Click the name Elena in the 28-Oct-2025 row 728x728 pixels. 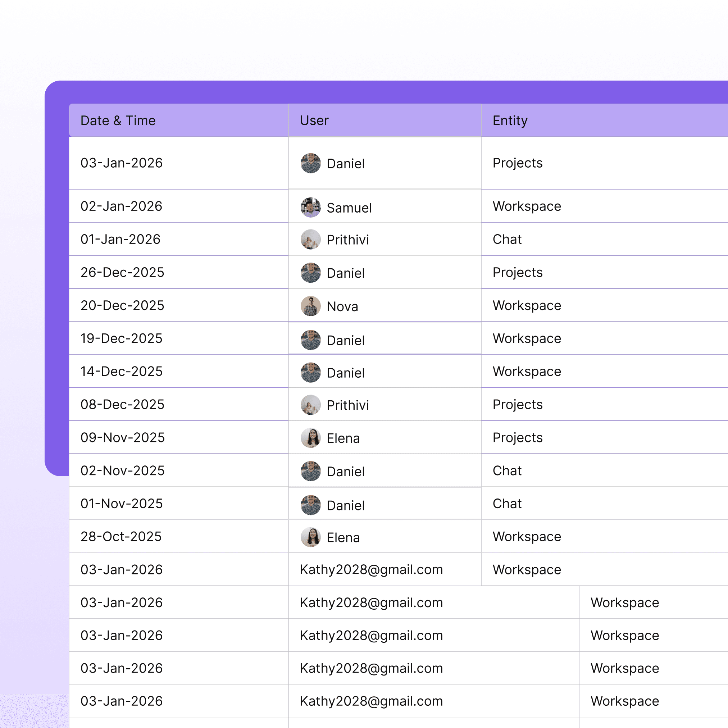(343, 537)
